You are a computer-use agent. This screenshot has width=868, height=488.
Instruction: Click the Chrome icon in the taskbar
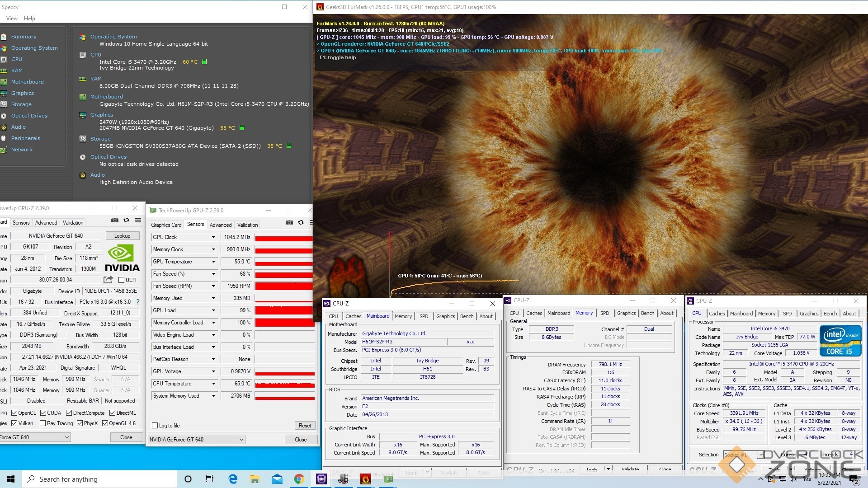[x=299, y=479]
